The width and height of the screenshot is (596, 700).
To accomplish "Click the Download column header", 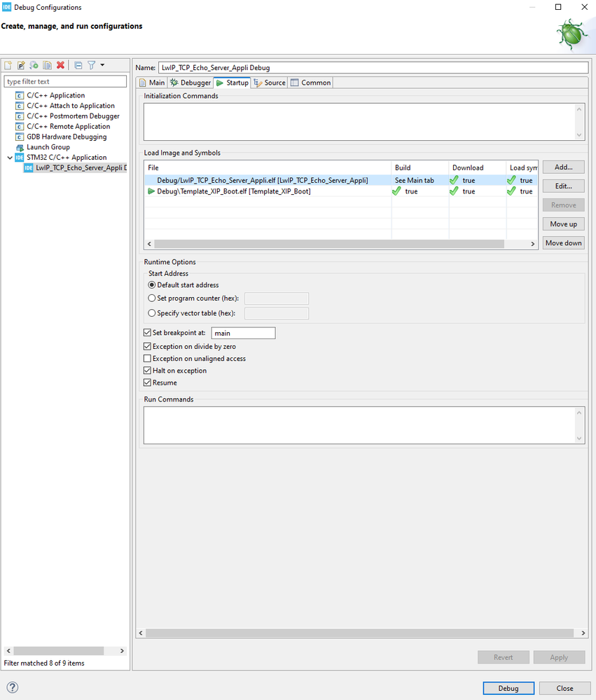I will [x=478, y=167].
